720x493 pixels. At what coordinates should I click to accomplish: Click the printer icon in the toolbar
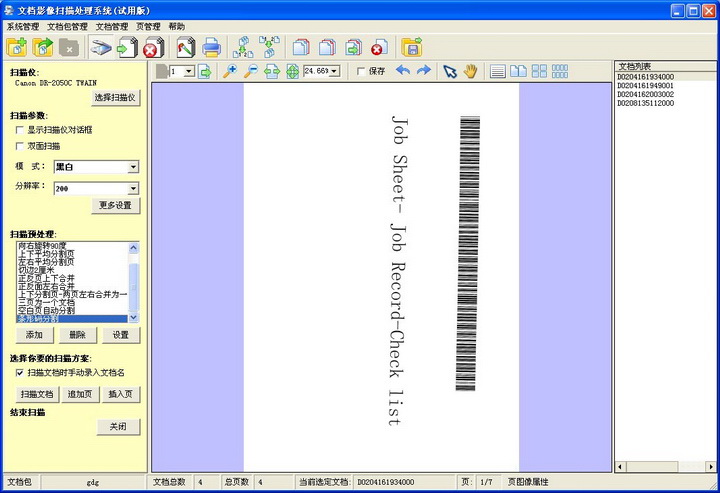coord(212,47)
